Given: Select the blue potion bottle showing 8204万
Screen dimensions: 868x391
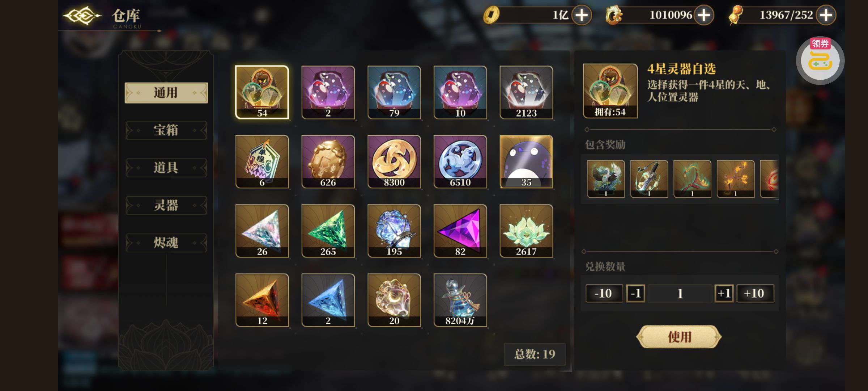Looking at the screenshot, I should click(460, 300).
